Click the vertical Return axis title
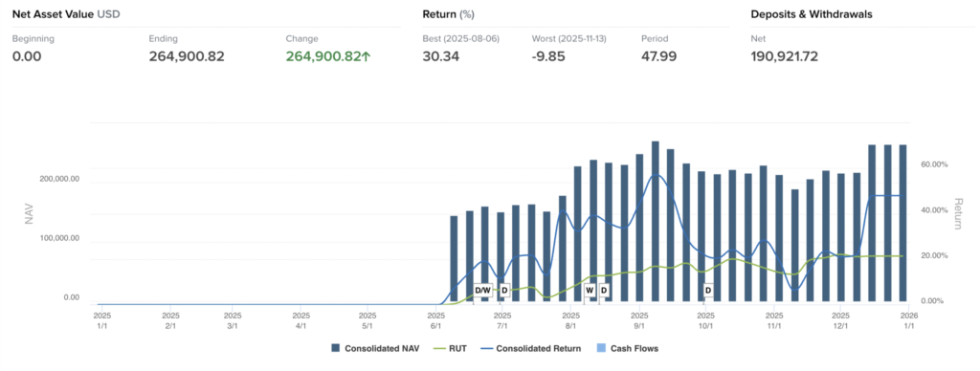The height and width of the screenshot is (371, 980). click(959, 213)
